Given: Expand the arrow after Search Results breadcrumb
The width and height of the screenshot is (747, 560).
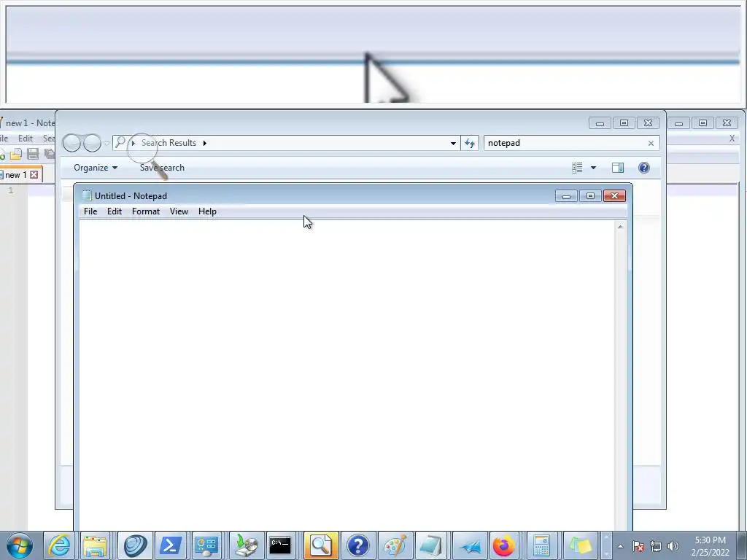Looking at the screenshot, I should (205, 143).
